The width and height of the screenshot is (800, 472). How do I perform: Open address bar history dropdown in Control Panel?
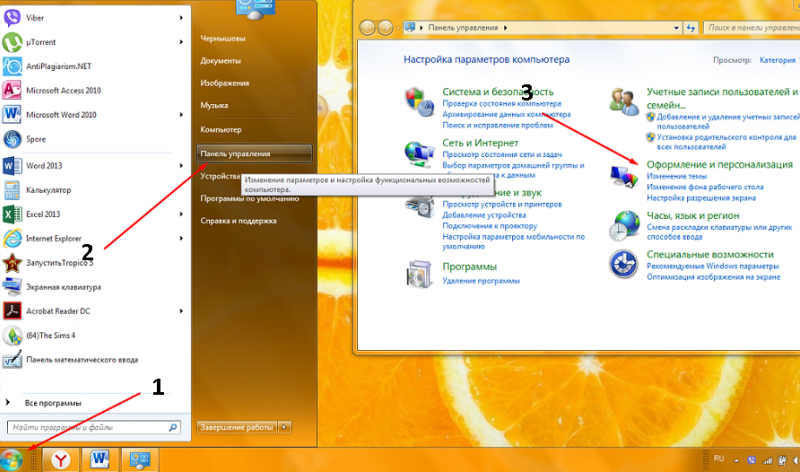tap(676, 28)
